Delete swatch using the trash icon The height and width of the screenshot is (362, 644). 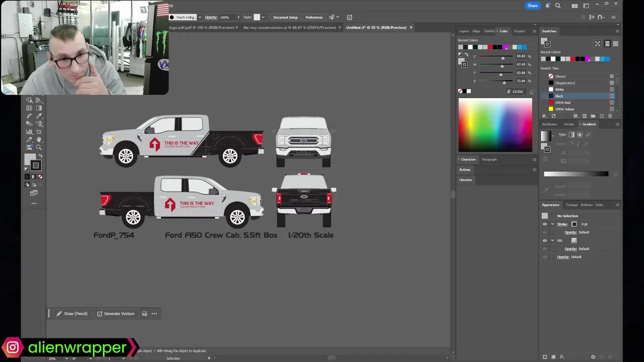pyautogui.click(x=610, y=116)
